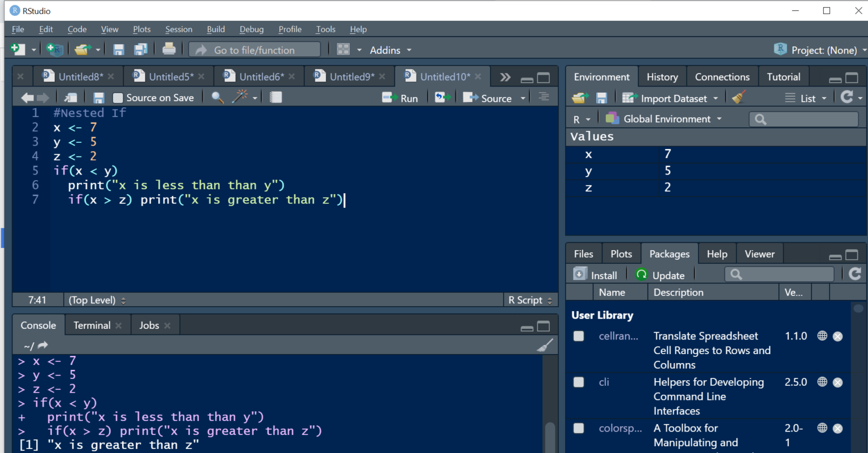
Task: Load workspace icon in Environment pane
Action: point(580,98)
